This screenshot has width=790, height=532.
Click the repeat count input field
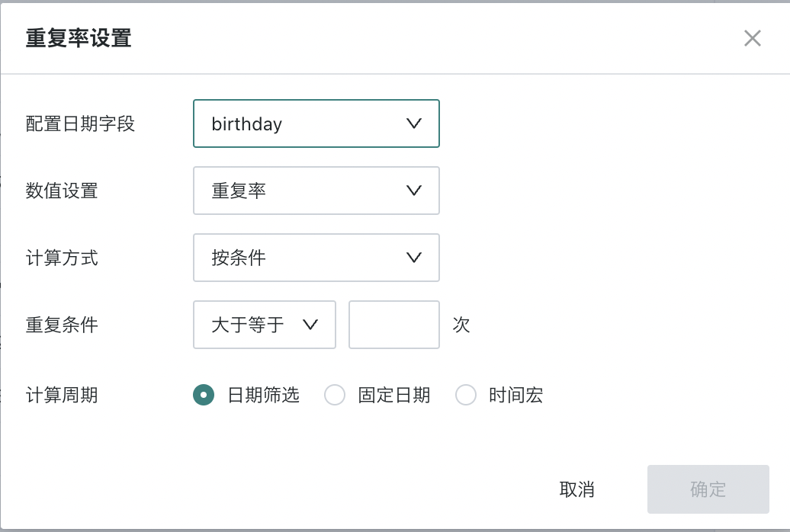coord(394,325)
